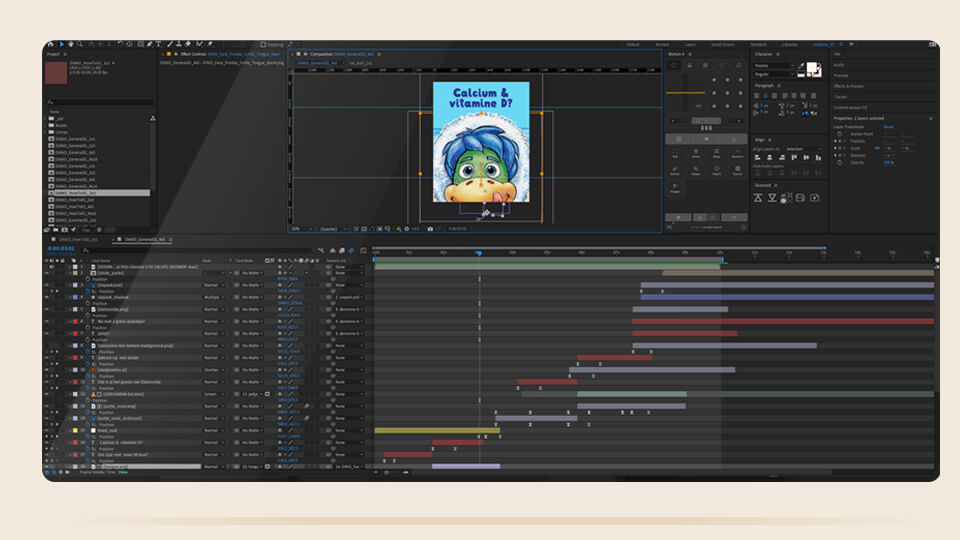The height and width of the screenshot is (540, 960).
Task: Pick a color with Character eyedropper
Action: pyautogui.click(x=801, y=66)
